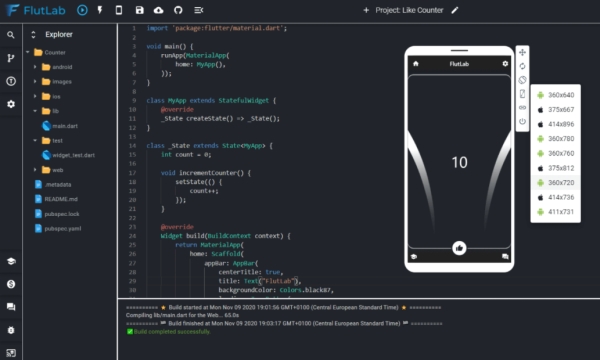
Task: Click the FlutLab logo
Action: (x=36, y=10)
